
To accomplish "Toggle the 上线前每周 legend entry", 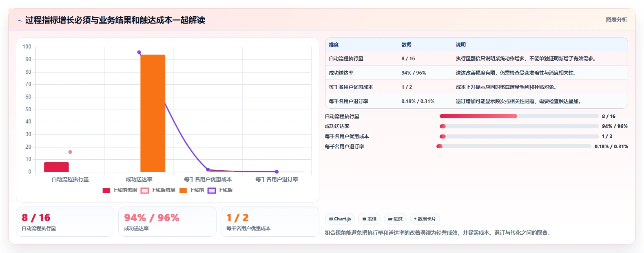I will (x=120, y=190).
